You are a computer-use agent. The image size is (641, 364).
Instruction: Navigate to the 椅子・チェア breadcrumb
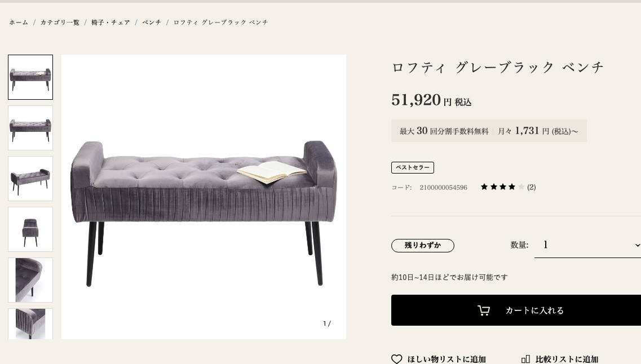tap(110, 23)
